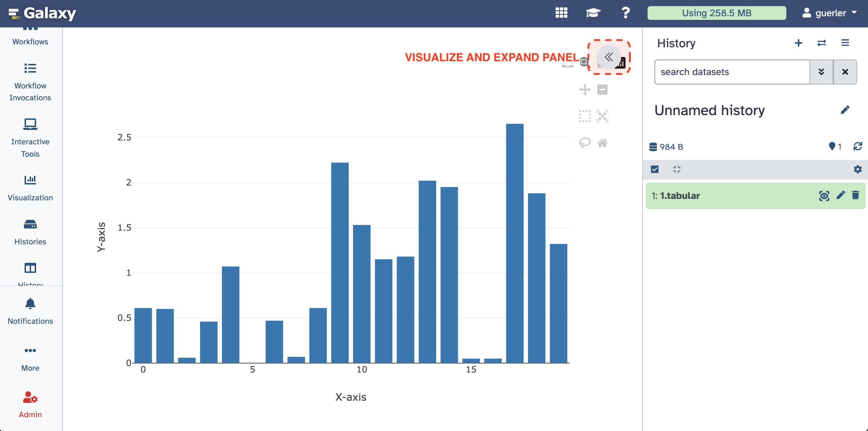The width and height of the screenshot is (868, 431).
Task: Select the lasso select tool
Action: [585, 143]
